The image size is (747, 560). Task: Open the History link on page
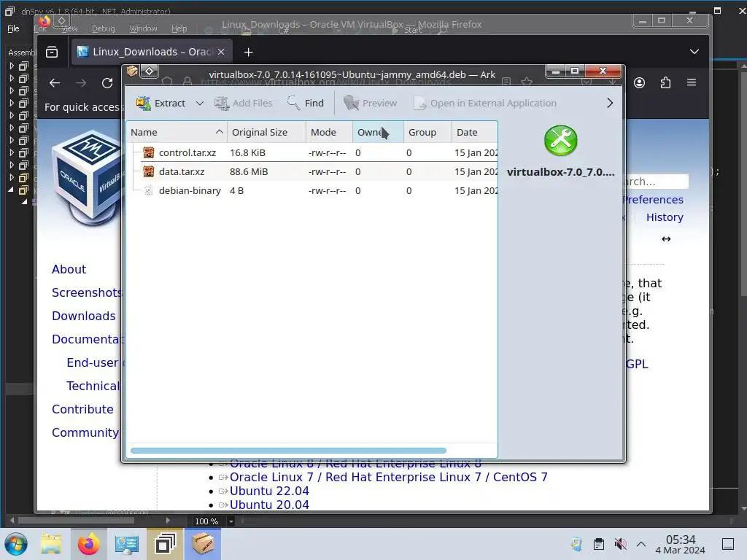coord(665,217)
